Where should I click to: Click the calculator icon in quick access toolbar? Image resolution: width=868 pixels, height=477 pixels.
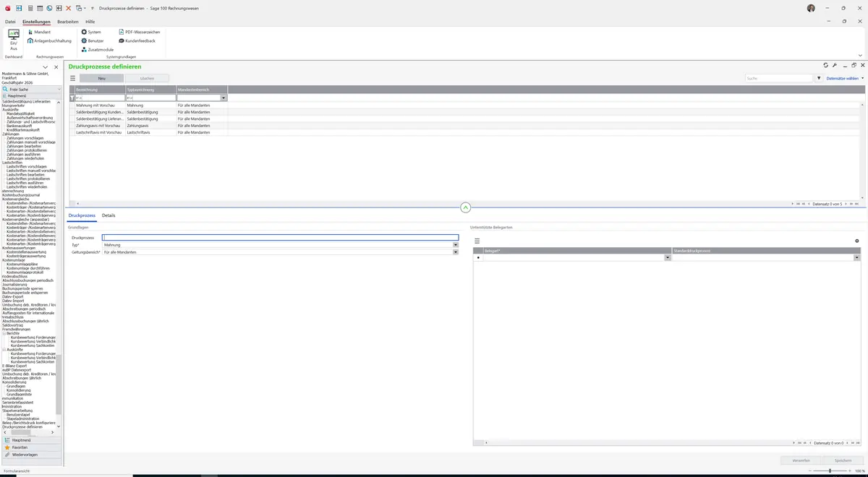(x=30, y=8)
